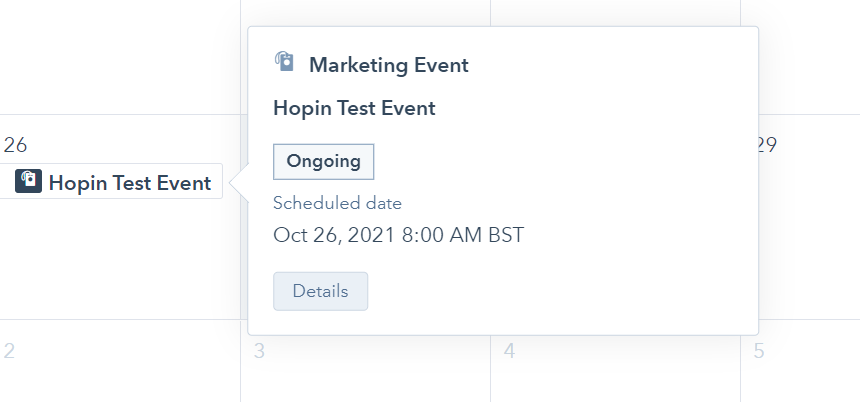Click the Scheduled date label
The image size is (860, 402).
point(337,203)
